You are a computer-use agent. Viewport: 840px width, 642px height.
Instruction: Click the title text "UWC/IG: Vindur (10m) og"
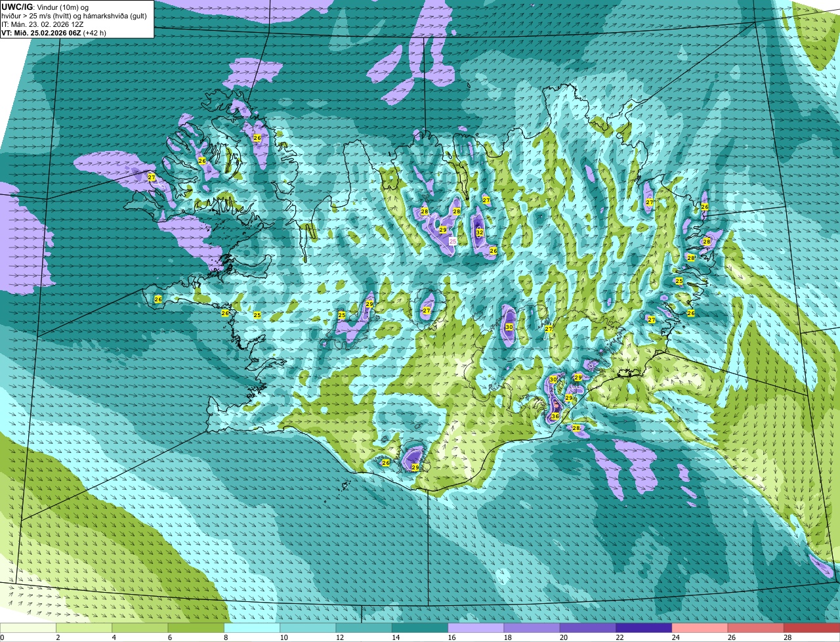[45, 7]
